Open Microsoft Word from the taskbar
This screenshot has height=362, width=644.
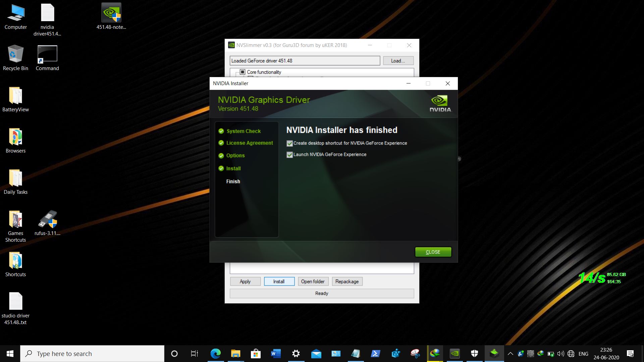coord(276,354)
